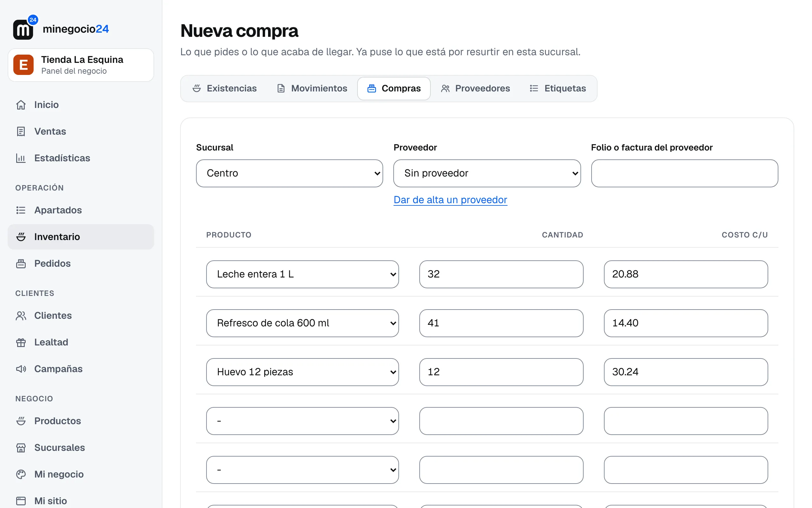Click quantity field containing 41
812x508 pixels.
[x=501, y=323]
